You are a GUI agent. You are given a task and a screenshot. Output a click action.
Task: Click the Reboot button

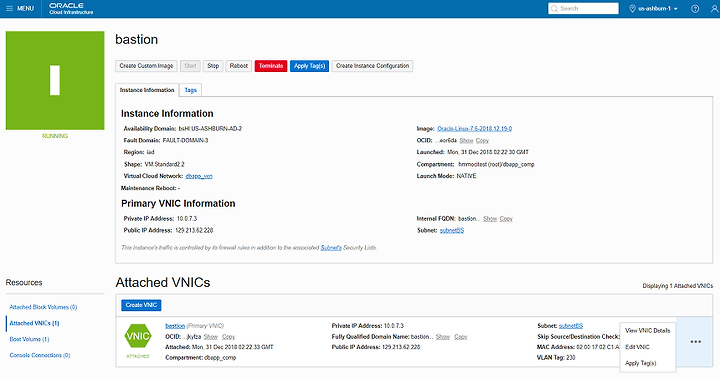(239, 66)
